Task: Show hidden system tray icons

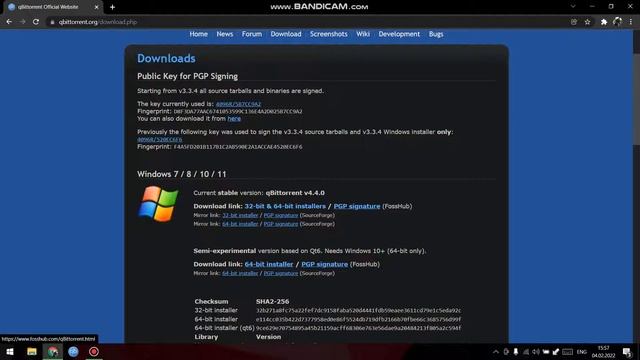Action: (x=496, y=352)
